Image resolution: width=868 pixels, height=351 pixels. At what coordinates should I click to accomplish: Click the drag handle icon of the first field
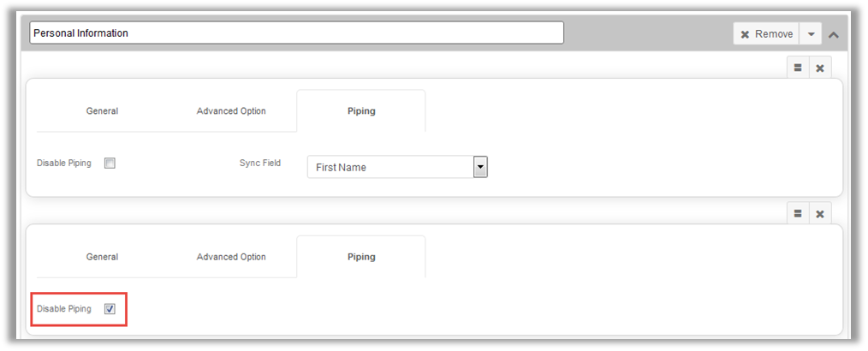tap(797, 68)
